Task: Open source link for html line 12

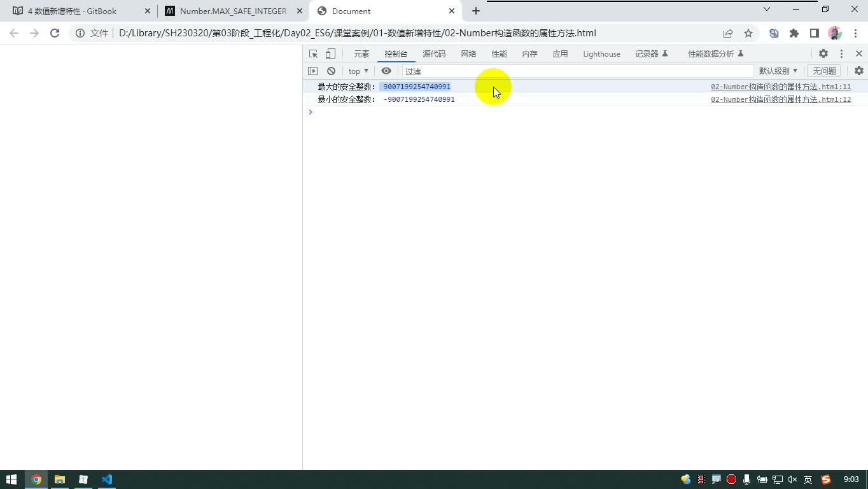Action: [x=781, y=99]
